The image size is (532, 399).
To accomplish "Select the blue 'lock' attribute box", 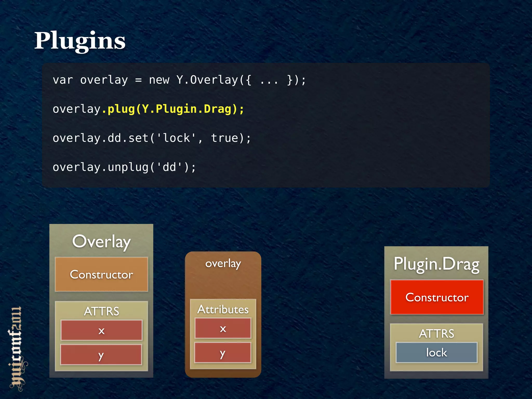I will pyautogui.click(x=436, y=353).
